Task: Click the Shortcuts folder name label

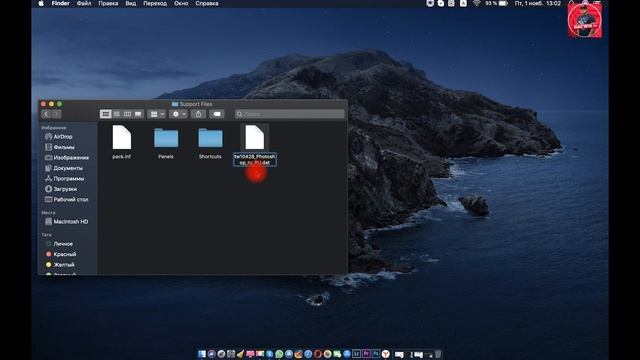Action: tap(210, 156)
